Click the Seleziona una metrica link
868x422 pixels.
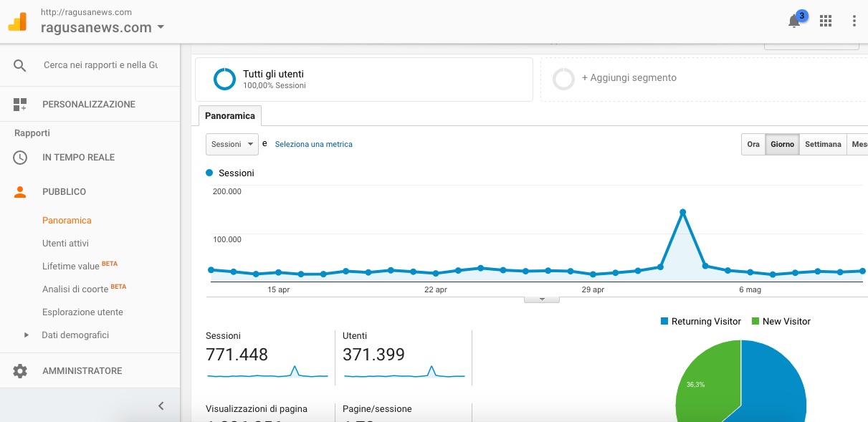(313, 144)
